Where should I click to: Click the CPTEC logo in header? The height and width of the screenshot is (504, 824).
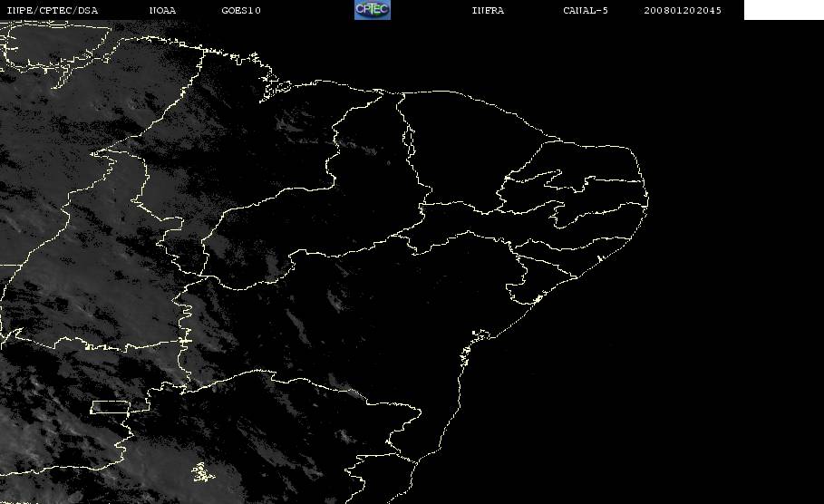point(373,10)
